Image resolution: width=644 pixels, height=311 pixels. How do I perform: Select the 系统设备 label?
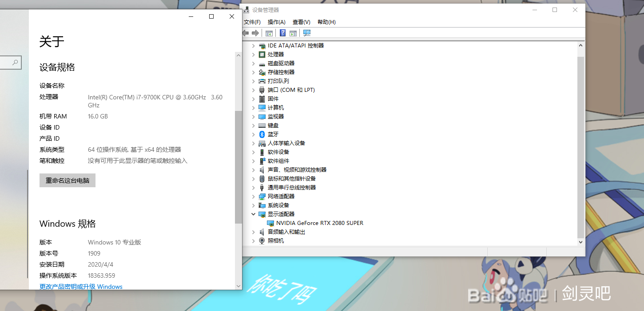pos(278,205)
